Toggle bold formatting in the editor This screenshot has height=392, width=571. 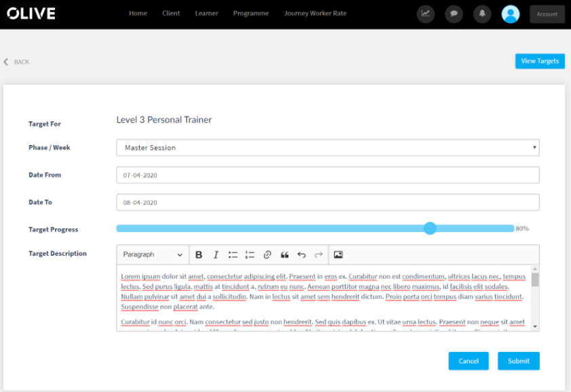[199, 254]
